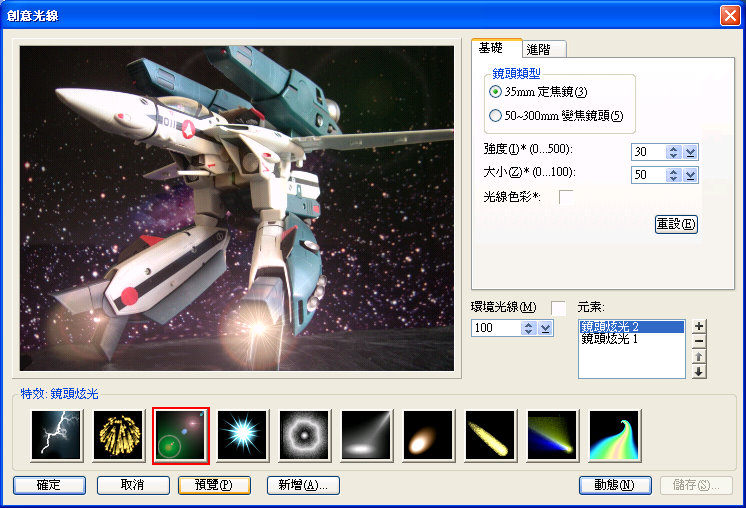Image resolution: width=746 pixels, height=508 pixels.
Task: Click the 強度 value field showing 30
Action: point(648,152)
